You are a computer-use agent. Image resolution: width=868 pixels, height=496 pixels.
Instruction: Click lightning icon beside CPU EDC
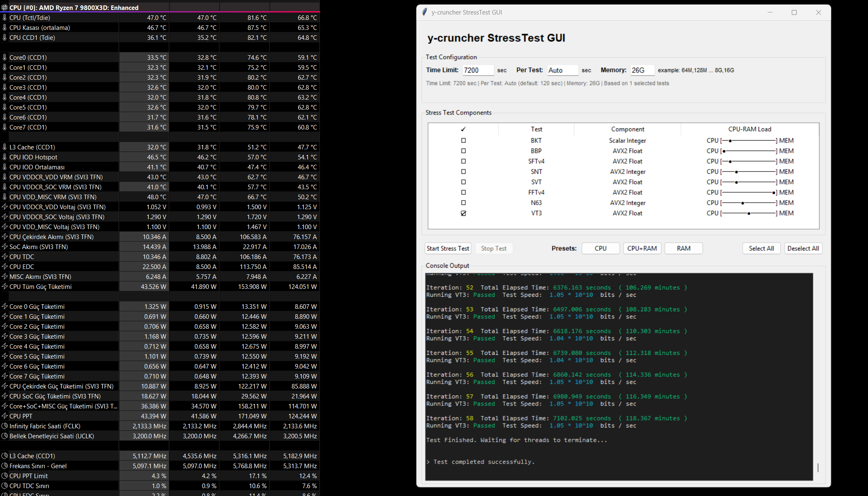pos(5,266)
